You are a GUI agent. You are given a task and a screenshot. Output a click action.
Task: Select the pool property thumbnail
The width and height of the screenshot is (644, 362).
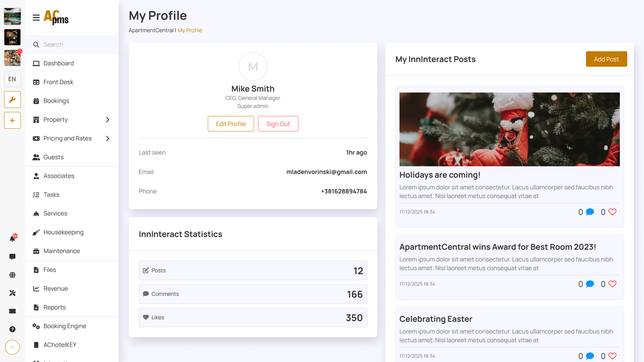pos(12,16)
